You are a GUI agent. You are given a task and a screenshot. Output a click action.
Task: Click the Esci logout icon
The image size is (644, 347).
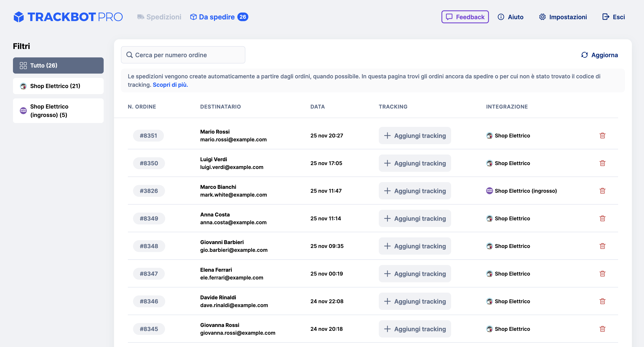click(606, 17)
